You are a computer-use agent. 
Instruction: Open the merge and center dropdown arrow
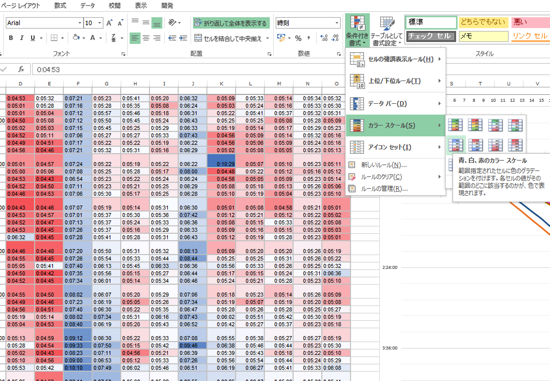click(268, 38)
